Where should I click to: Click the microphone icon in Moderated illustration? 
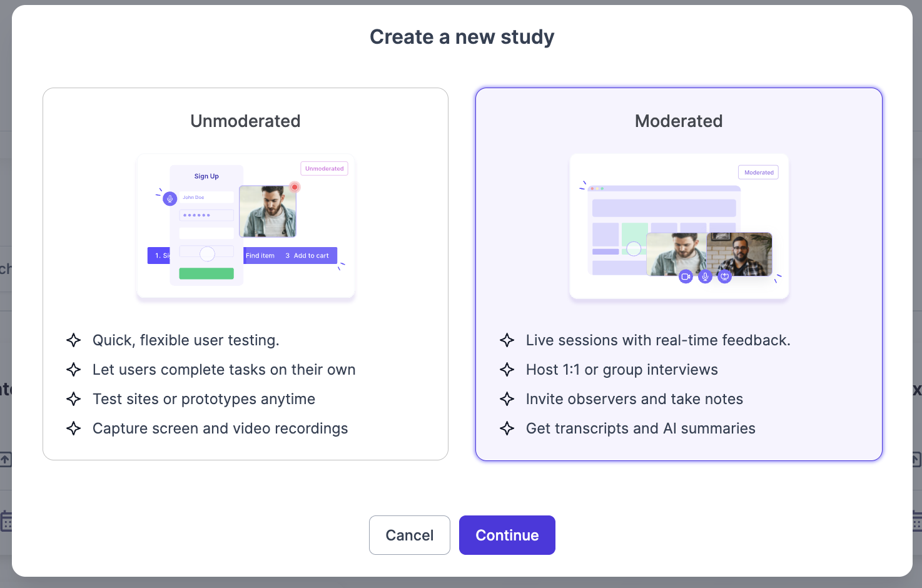pyautogui.click(x=705, y=276)
